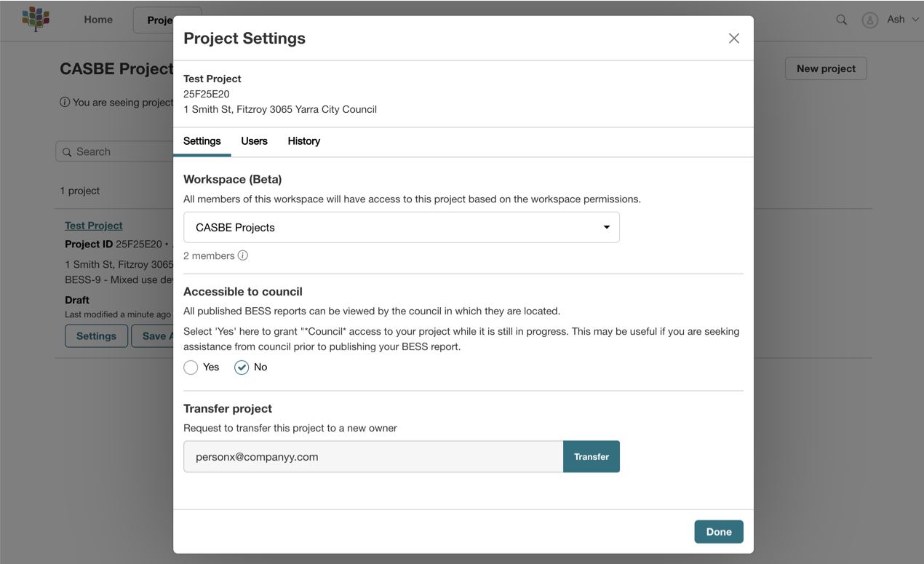Screen dimensions: 924x564
Task: Go to Home in navigation bar
Action: (98, 20)
